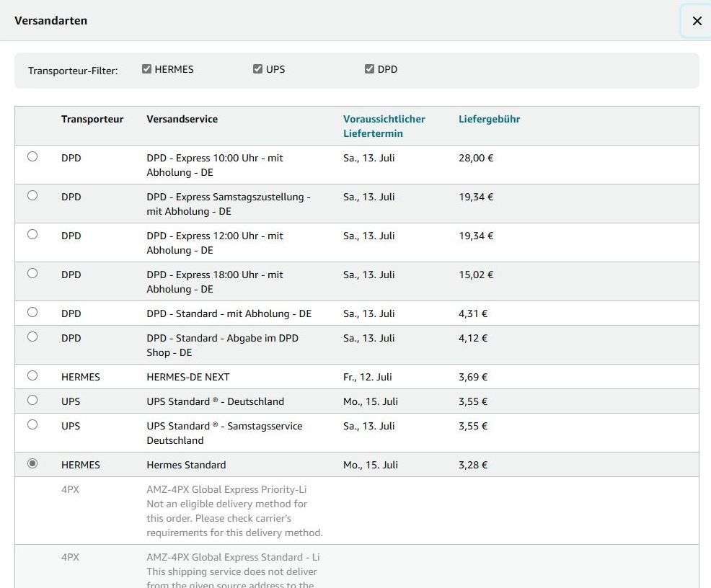Viewport: 711px width, 588px height.
Task: Click the 28,00 € delivery fee
Action: [x=476, y=158]
